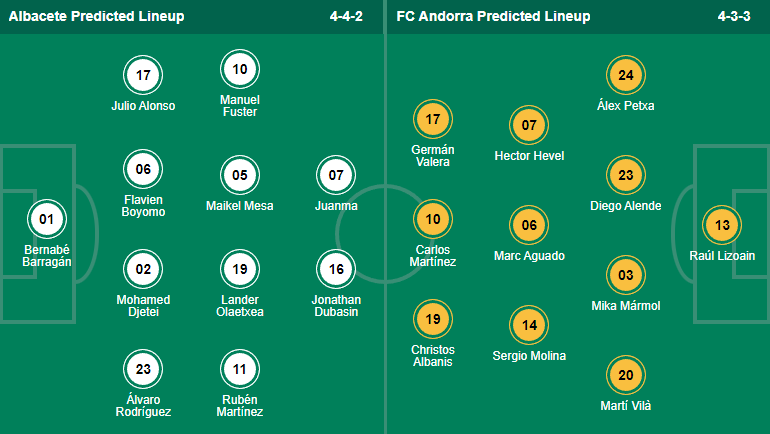770x434 pixels.
Task: Open the Diego Alende player name
Action: (626, 206)
